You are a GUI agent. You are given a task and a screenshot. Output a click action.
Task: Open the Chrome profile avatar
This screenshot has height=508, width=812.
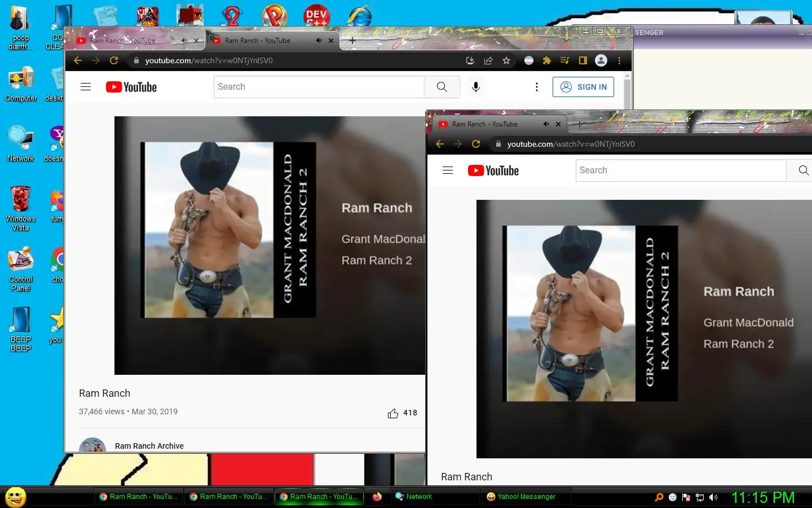point(601,60)
